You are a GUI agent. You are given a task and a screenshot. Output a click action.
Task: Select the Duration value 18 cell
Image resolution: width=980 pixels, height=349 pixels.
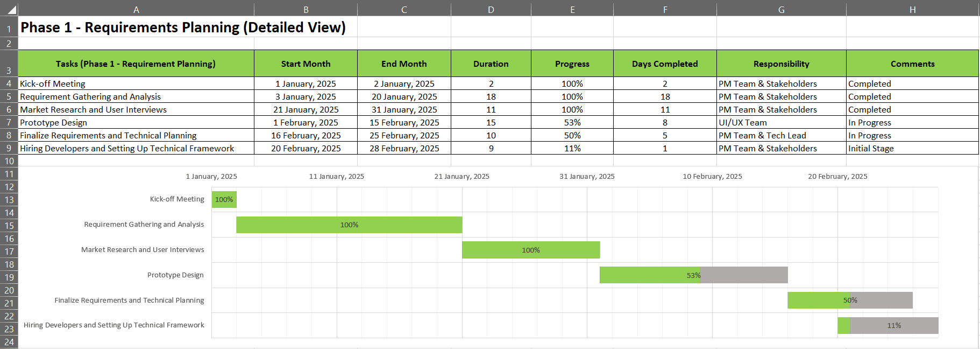tap(491, 96)
